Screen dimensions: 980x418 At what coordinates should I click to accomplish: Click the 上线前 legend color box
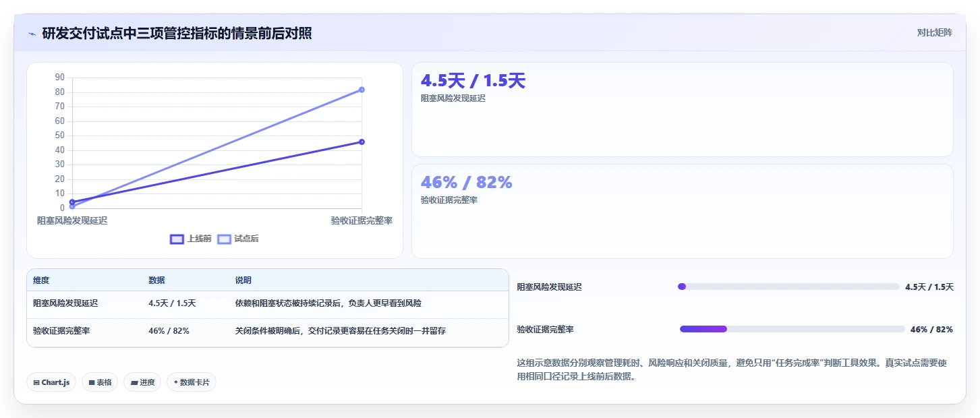coord(177,239)
